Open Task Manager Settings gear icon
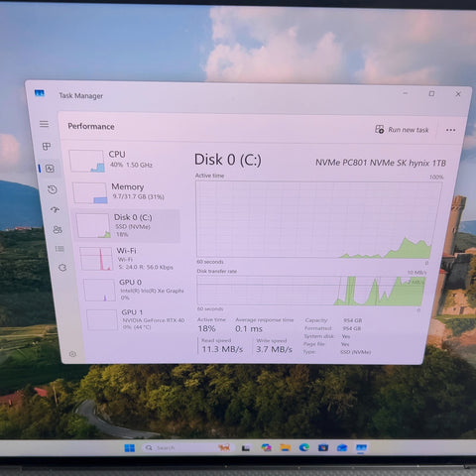Screen dimensions: 476x476 pos(72,354)
